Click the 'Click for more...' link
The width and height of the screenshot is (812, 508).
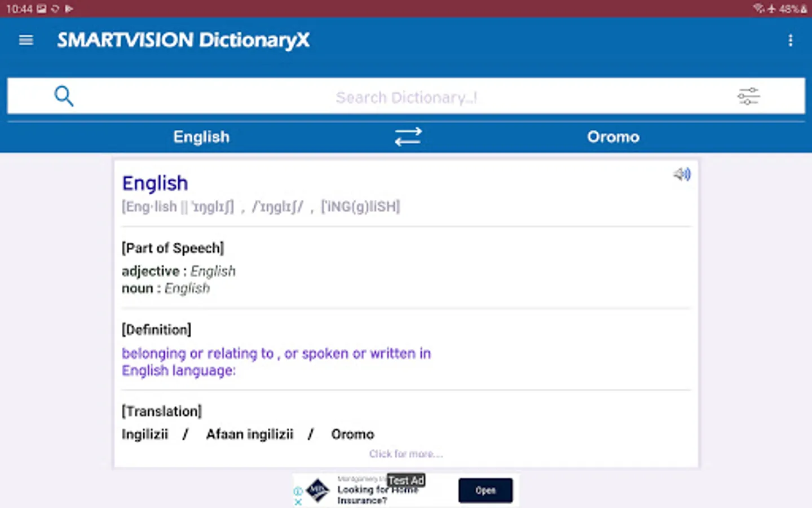406,454
